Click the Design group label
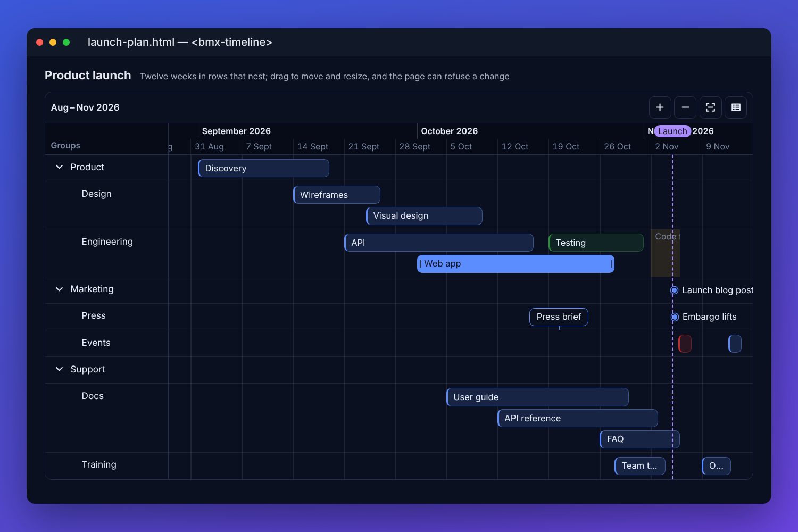Viewport: 798px width, 532px height. [97, 194]
